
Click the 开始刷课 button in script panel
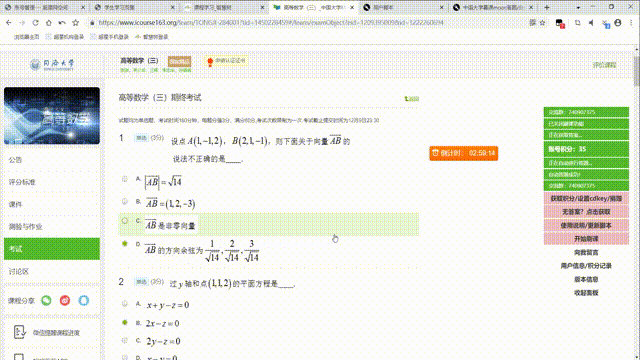tap(586, 239)
